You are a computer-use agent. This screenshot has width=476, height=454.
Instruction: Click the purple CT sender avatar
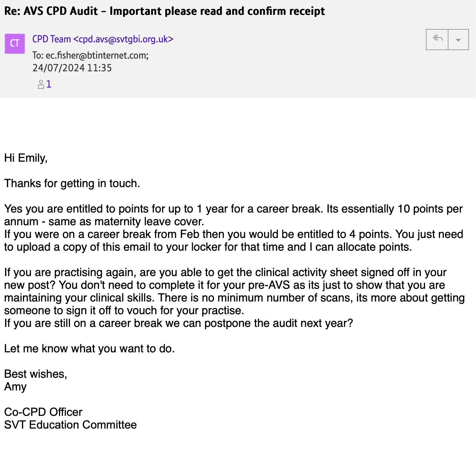coord(15,43)
